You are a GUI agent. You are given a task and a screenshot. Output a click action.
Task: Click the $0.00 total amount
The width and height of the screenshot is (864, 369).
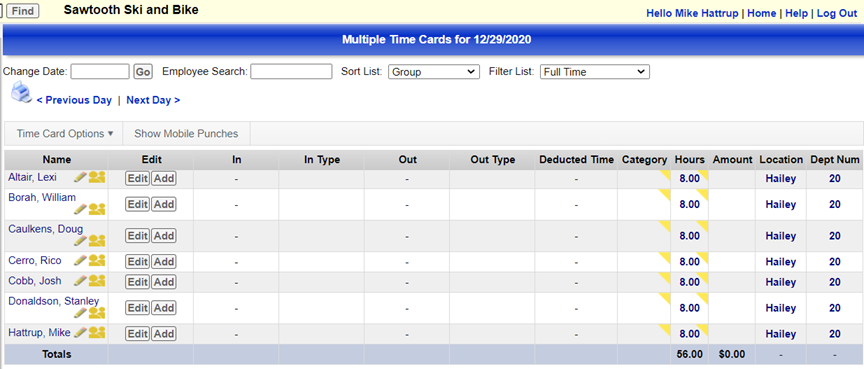click(732, 354)
